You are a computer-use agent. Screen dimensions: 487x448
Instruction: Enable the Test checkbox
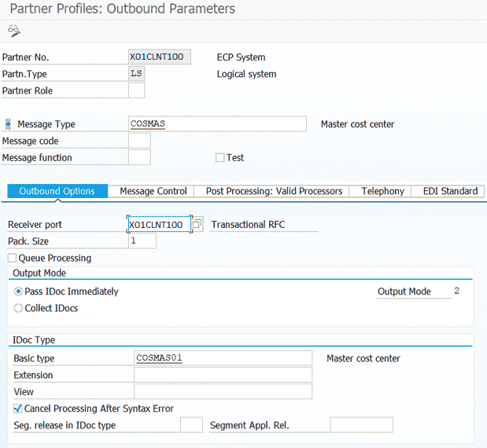220,157
